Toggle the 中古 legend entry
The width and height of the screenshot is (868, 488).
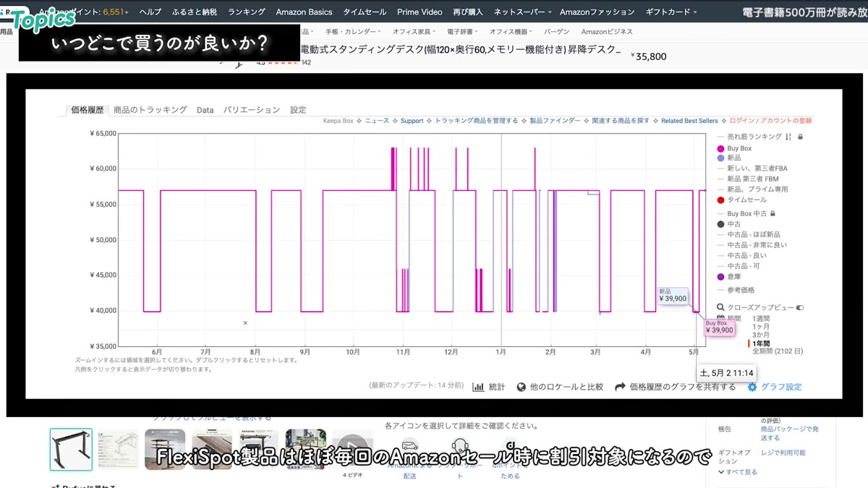[x=729, y=224]
